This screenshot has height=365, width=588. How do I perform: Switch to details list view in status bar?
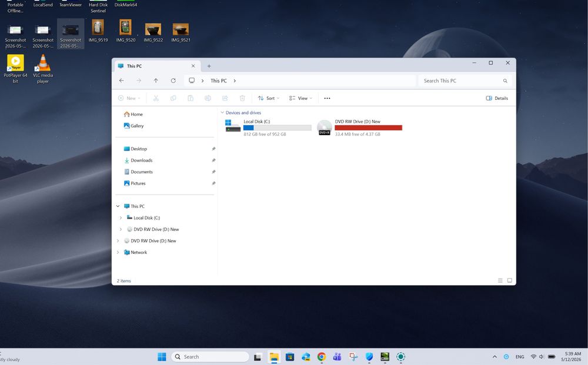[x=500, y=280]
